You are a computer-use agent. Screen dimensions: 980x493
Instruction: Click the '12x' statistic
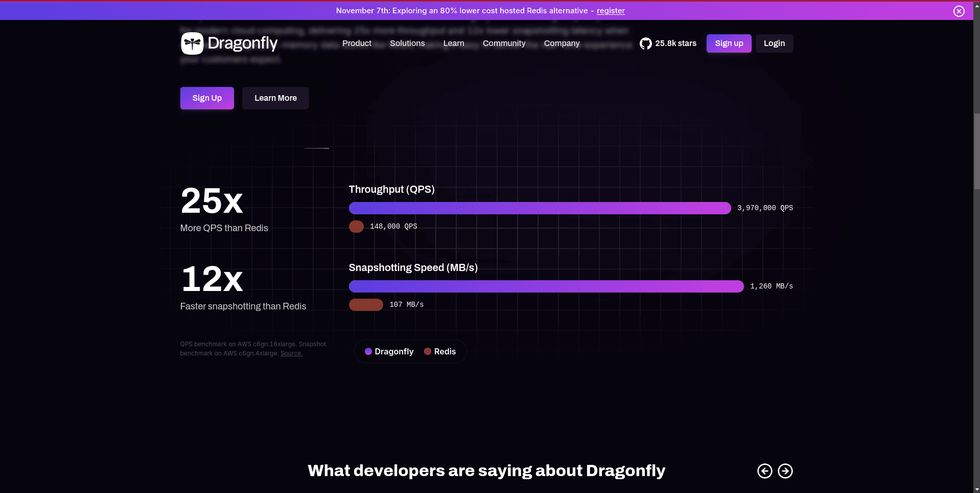(212, 279)
